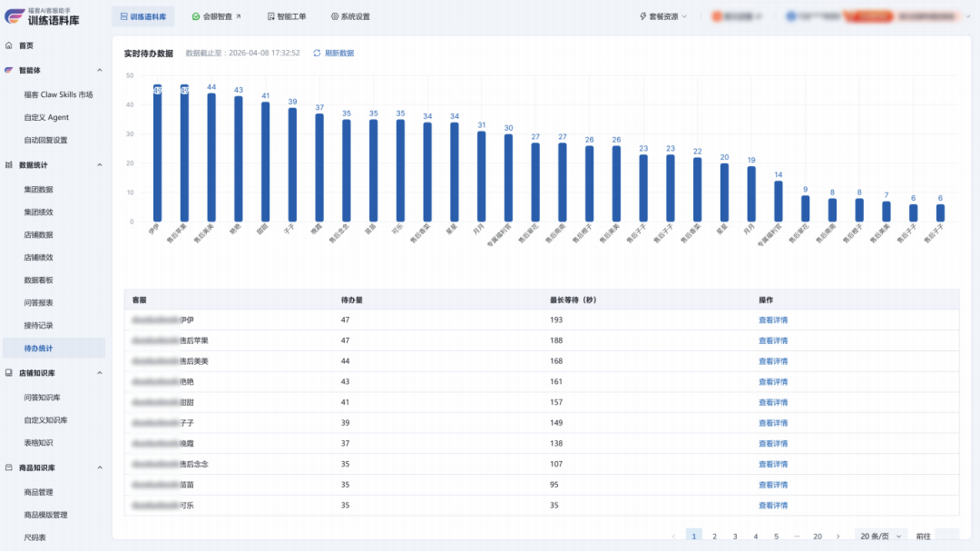Click the 最长等待（秒）column header

[x=573, y=300]
